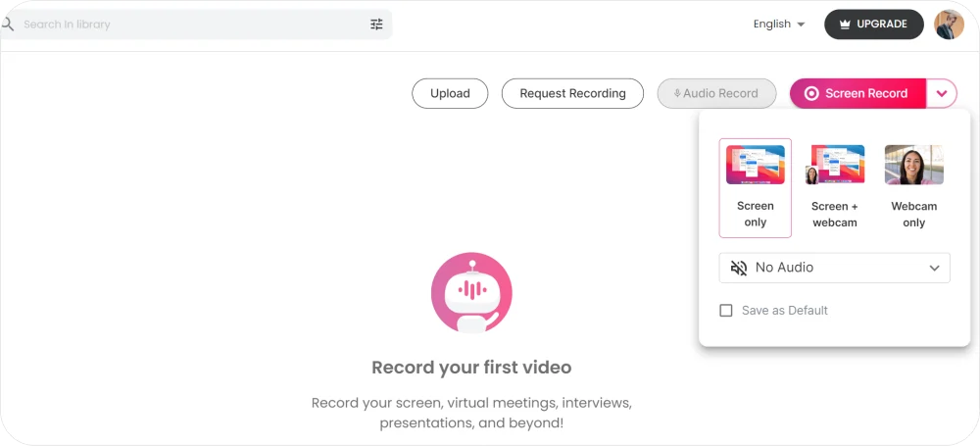
Task: Expand the English language dropdown
Action: [x=779, y=25]
